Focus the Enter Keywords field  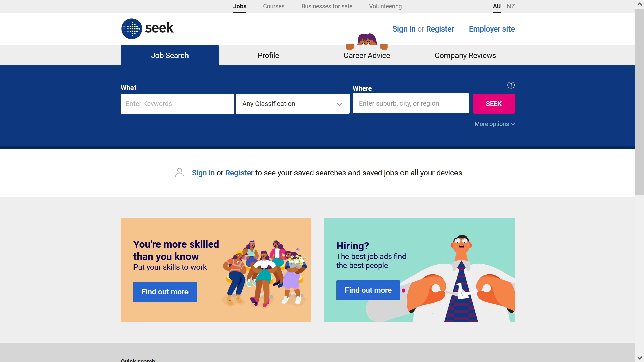(177, 104)
